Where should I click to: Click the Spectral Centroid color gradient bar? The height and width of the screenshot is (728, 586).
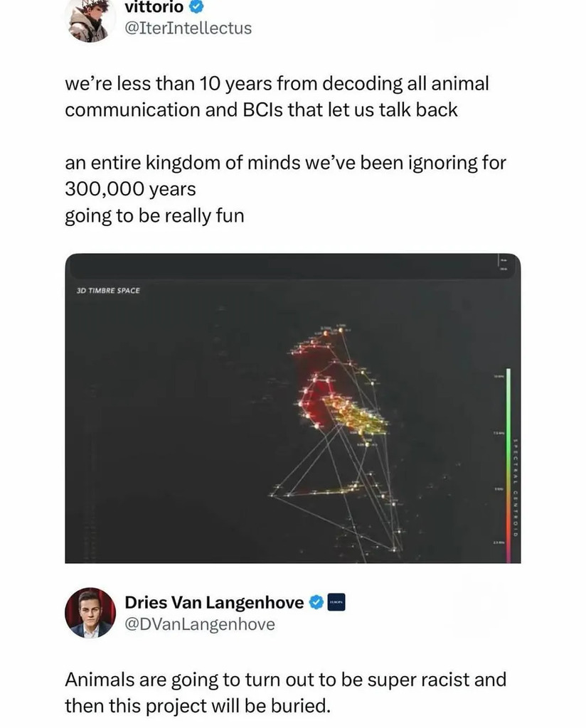coord(508,462)
